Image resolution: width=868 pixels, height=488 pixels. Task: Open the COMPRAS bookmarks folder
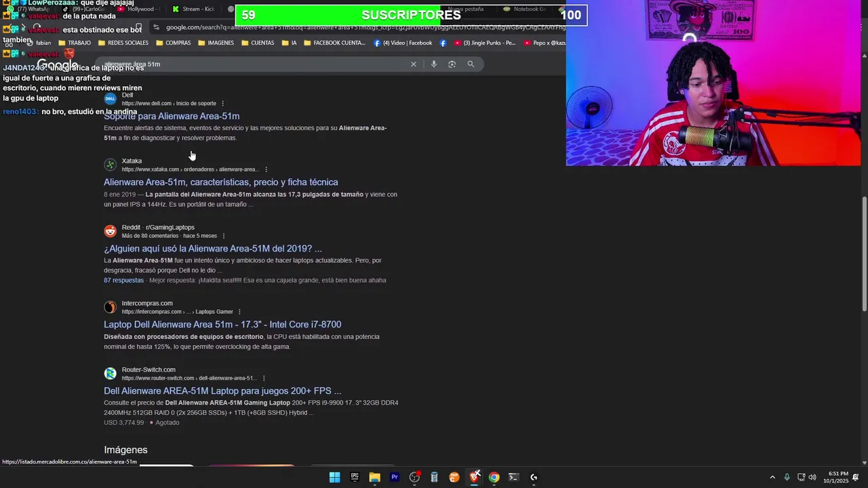pos(173,43)
